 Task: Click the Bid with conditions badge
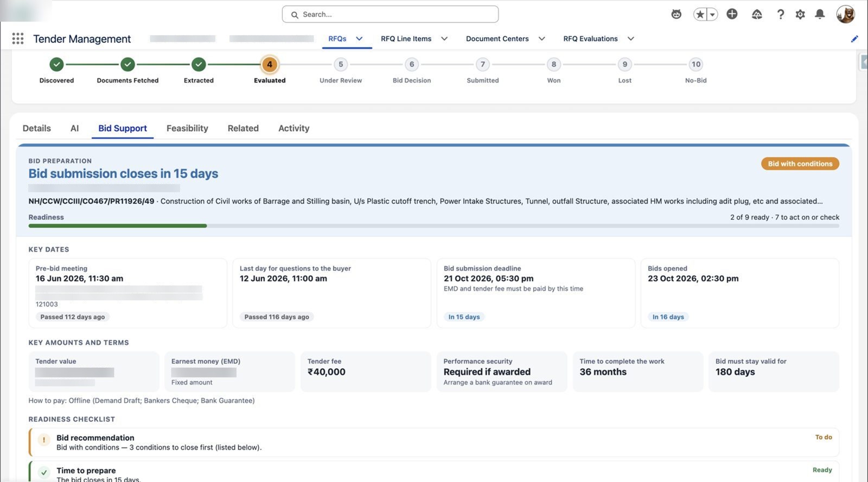click(800, 164)
